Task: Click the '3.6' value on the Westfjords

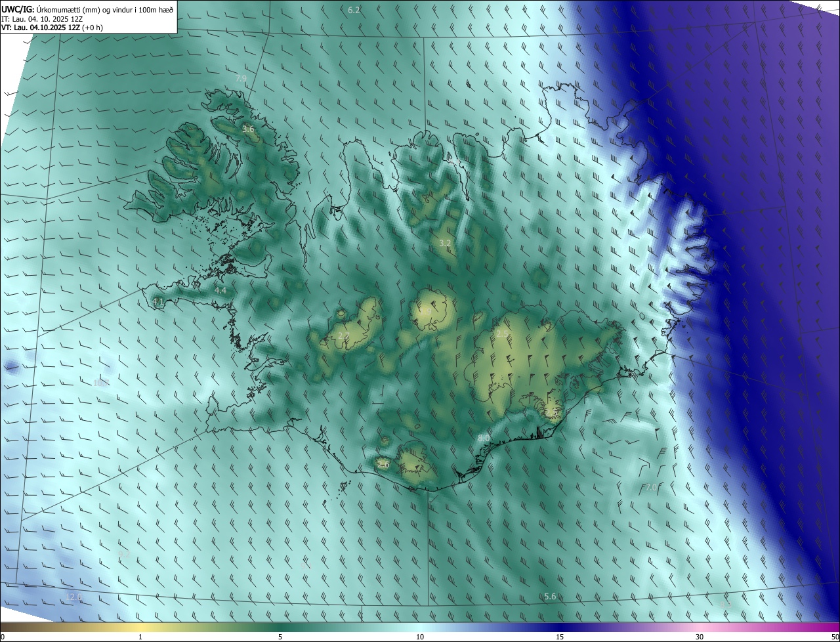Action: [248, 129]
